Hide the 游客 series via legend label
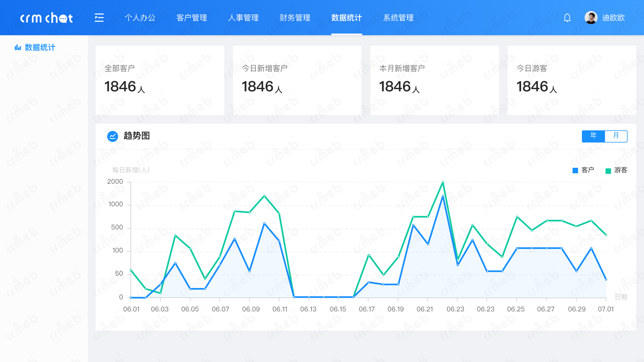 pyautogui.click(x=621, y=170)
